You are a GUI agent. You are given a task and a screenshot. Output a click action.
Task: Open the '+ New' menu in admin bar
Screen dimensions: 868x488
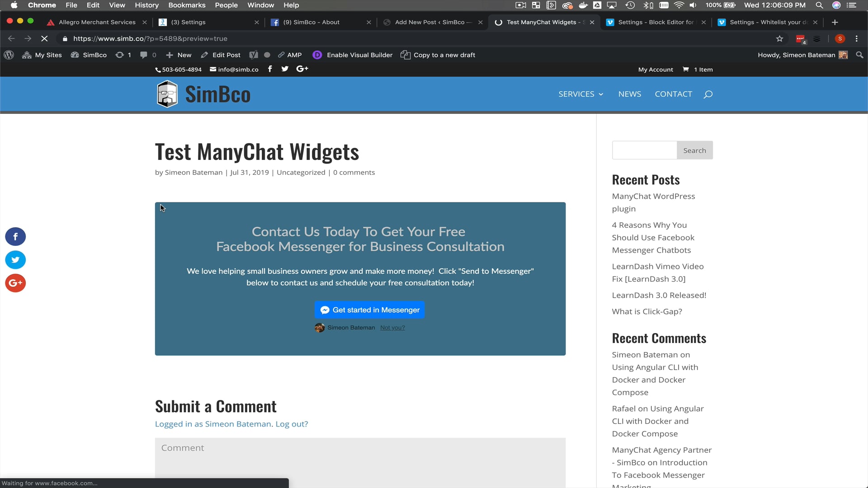[179, 55]
